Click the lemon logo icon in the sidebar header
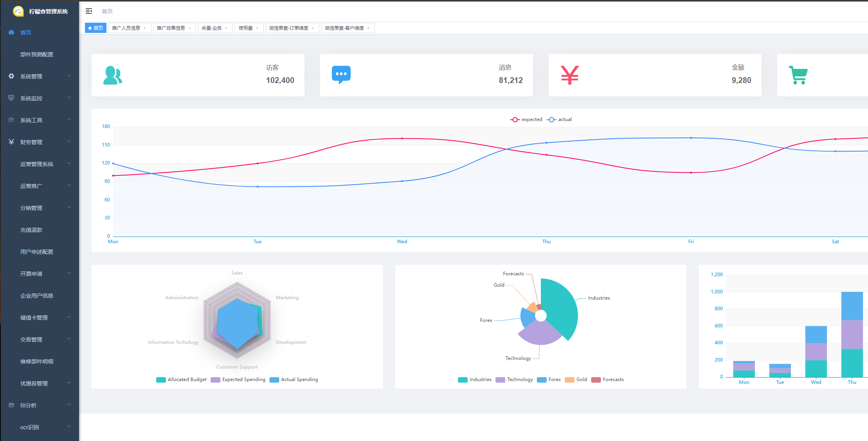Image resolution: width=868 pixels, height=441 pixels. [x=18, y=11]
